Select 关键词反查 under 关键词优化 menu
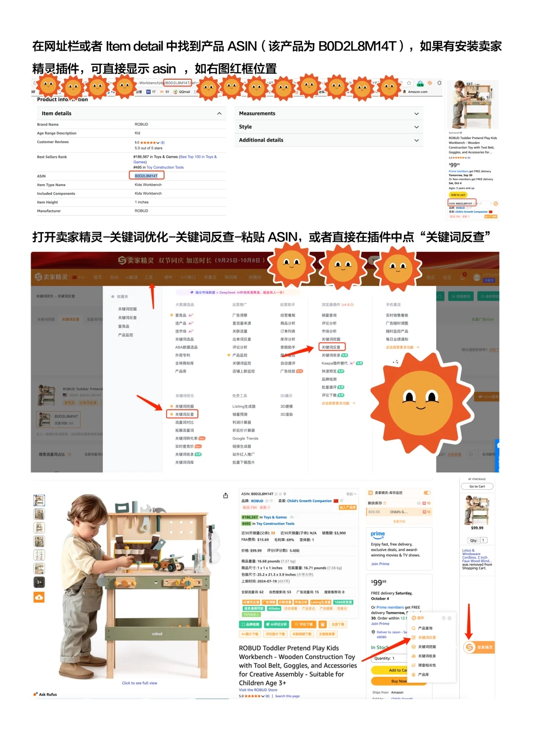Image resolution: width=534 pixels, height=756 pixels. click(x=184, y=415)
